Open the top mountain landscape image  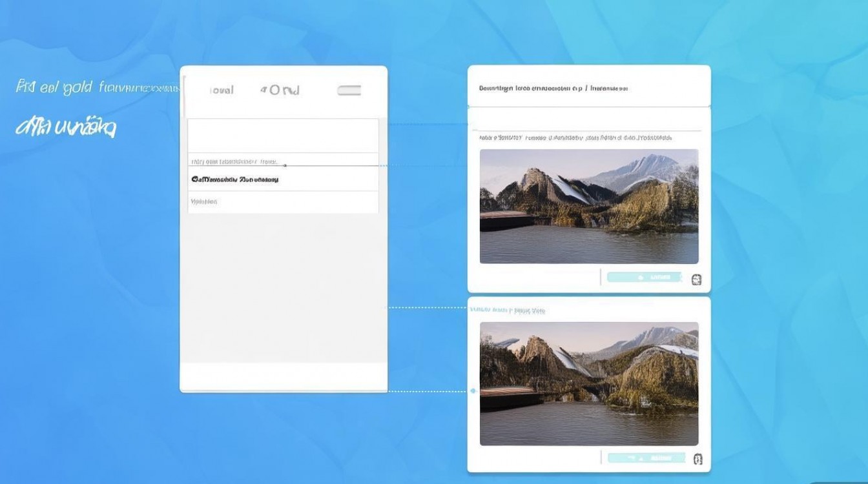[588, 207]
